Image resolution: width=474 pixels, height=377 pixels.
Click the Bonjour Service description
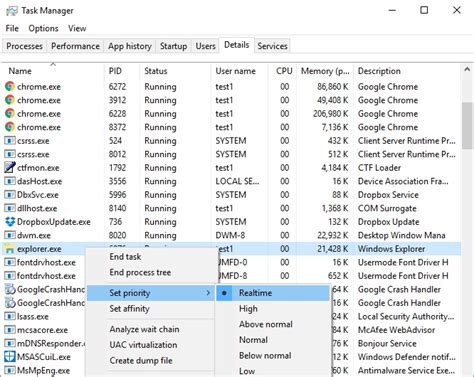coord(387,343)
